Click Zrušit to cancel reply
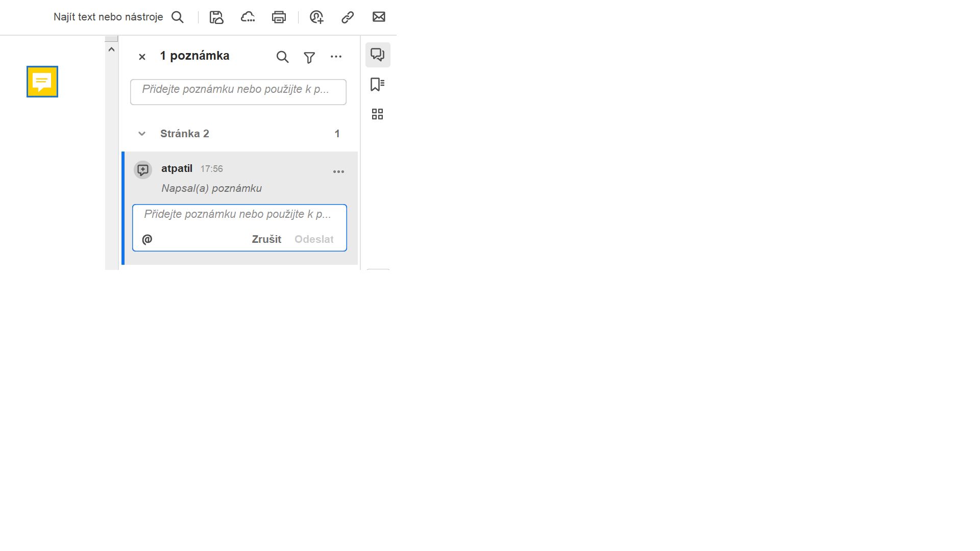This screenshot has height=551, width=980. 266,239
